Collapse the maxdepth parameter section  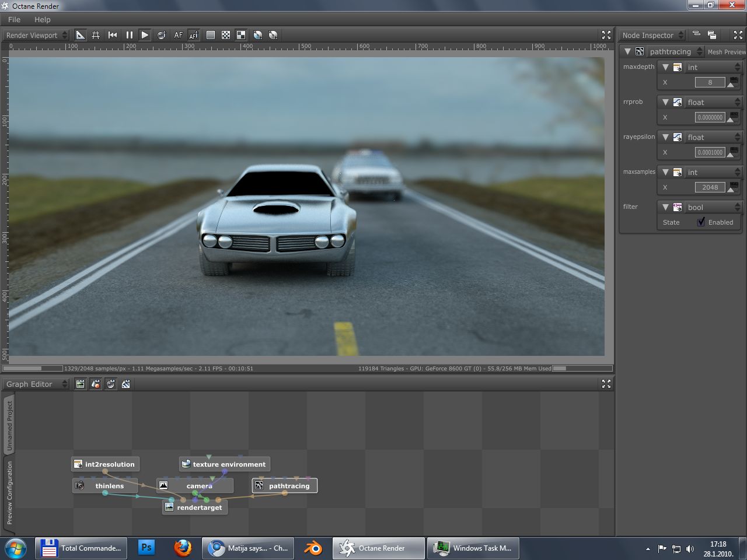665,67
